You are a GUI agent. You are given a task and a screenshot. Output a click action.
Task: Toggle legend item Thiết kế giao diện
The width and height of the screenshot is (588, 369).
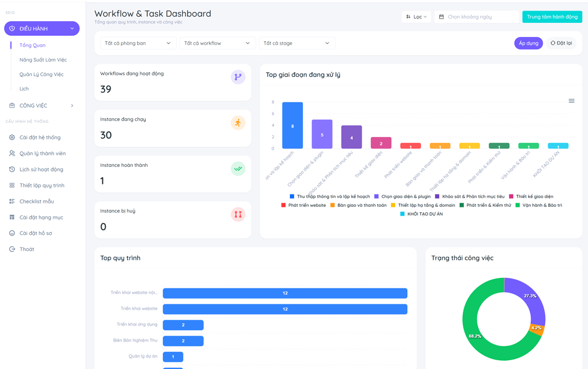click(531, 196)
